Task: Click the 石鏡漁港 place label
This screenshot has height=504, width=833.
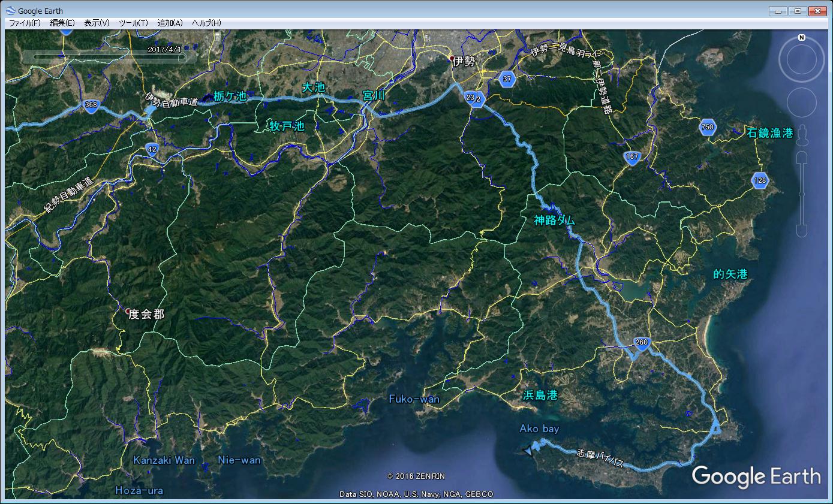Action: point(770,133)
